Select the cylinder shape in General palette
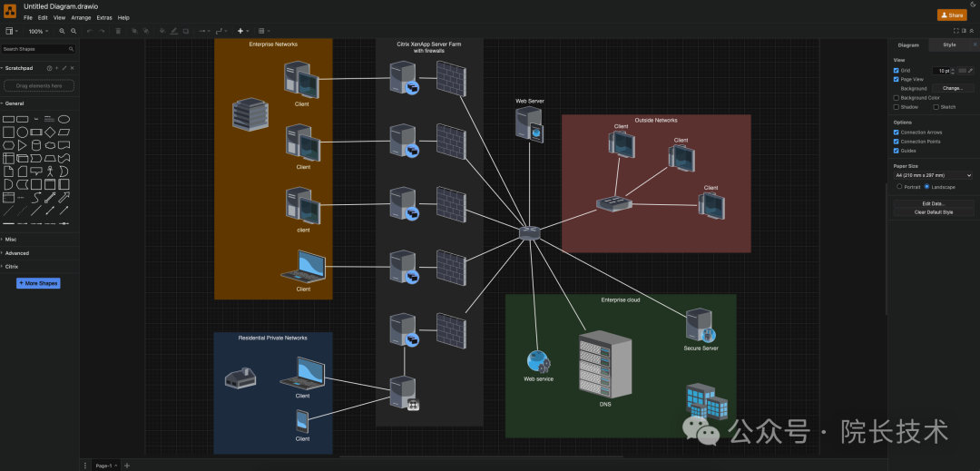Image resolution: width=980 pixels, height=471 pixels. [x=36, y=145]
